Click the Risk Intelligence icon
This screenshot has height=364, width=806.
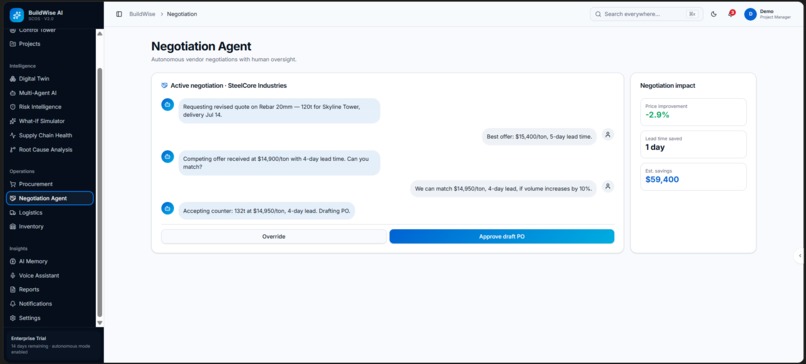tap(13, 107)
